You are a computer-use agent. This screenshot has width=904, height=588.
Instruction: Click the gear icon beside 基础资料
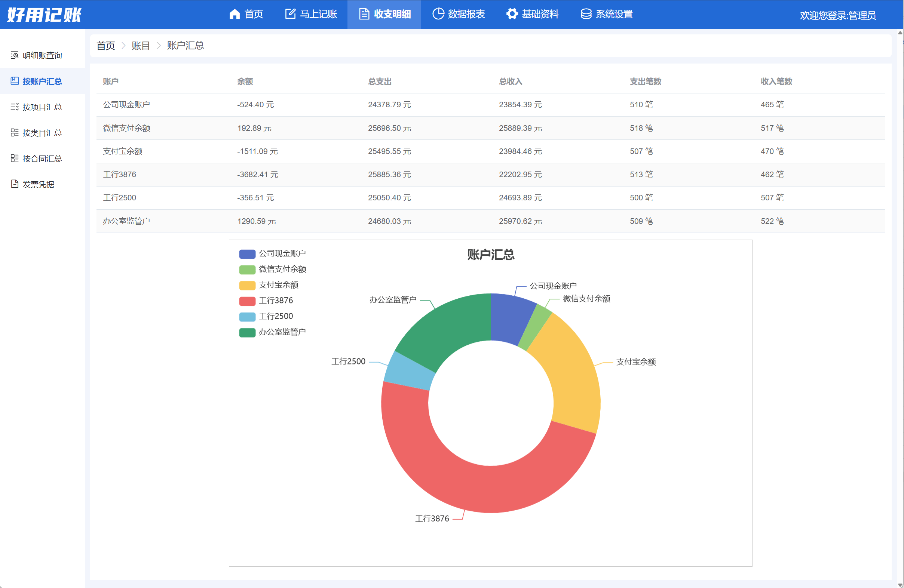pos(512,14)
